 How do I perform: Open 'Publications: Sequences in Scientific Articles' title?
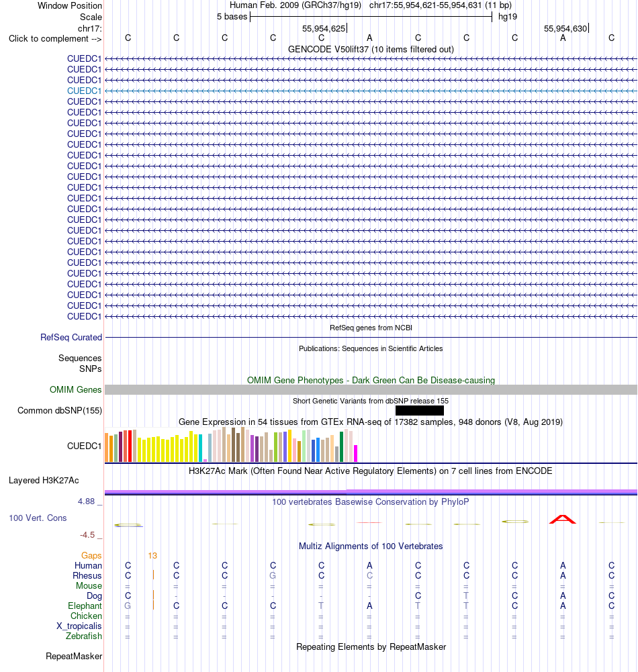tap(371, 348)
